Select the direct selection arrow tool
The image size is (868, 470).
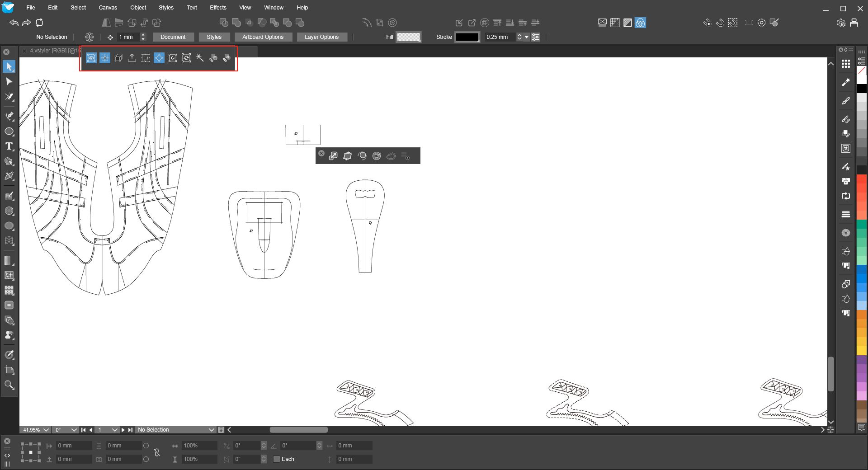[9, 82]
